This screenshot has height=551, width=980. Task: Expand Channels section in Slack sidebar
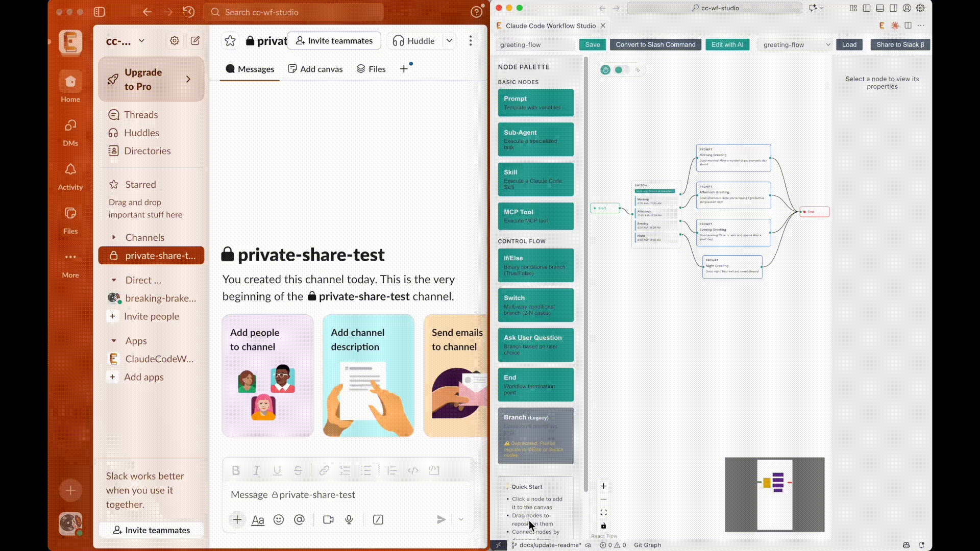114,237
